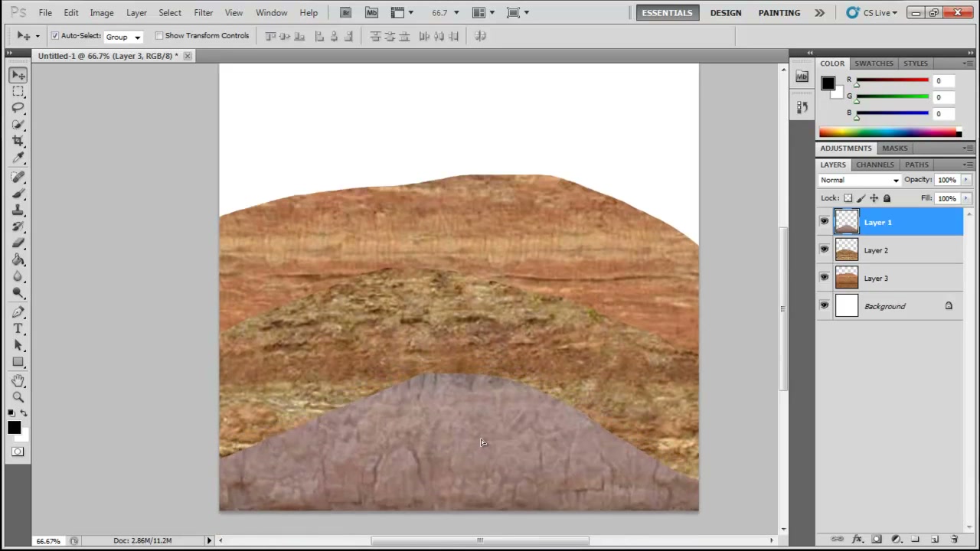Open the Color panel options menu
This screenshot has width=980, height=551.
[969, 64]
